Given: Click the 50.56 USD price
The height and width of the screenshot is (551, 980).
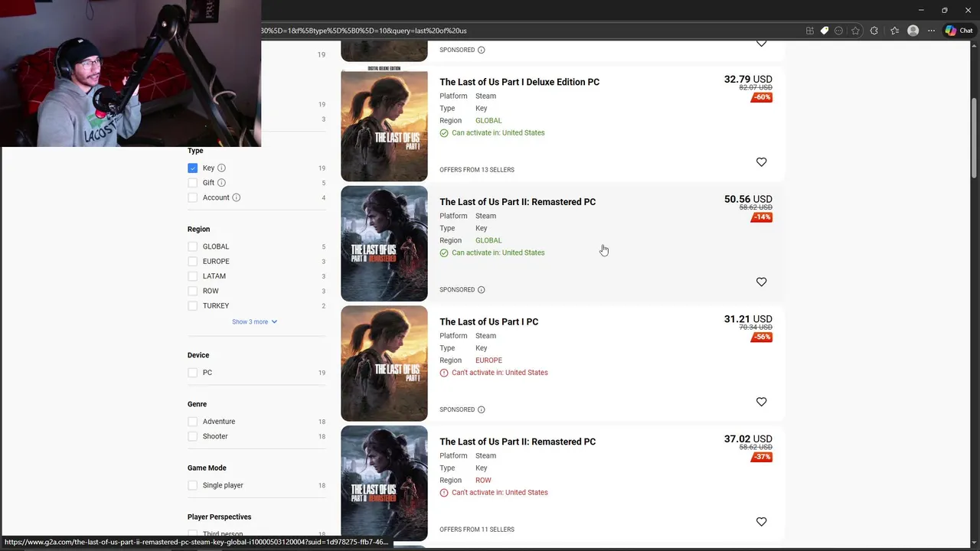Looking at the screenshot, I should point(748,199).
